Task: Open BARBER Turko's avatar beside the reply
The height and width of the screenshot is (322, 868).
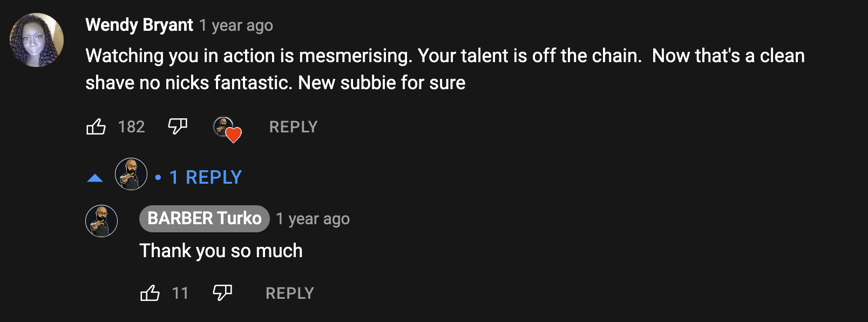Action: tap(101, 221)
